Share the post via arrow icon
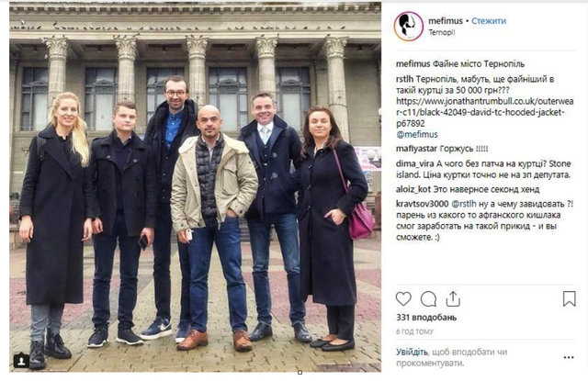The height and width of the screenshot is (381, 588). [x=453, y=298]
